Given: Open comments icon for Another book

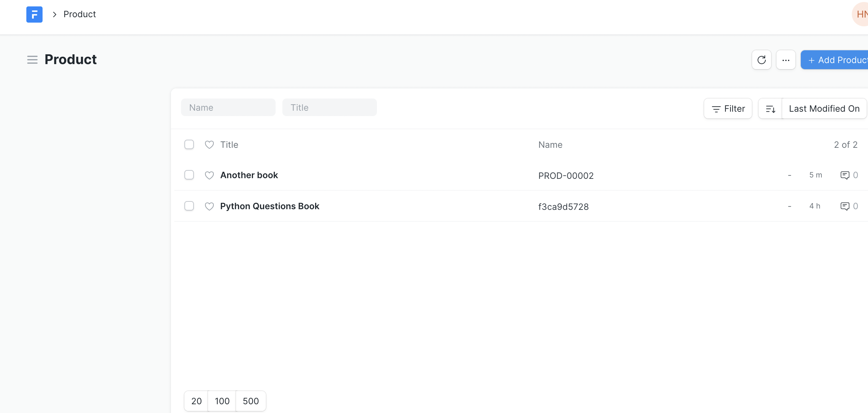Looking at the screenshot, I should click(845, 175).
